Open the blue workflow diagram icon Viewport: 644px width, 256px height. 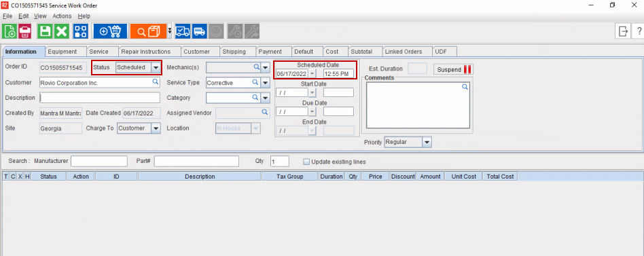point(80,31)
